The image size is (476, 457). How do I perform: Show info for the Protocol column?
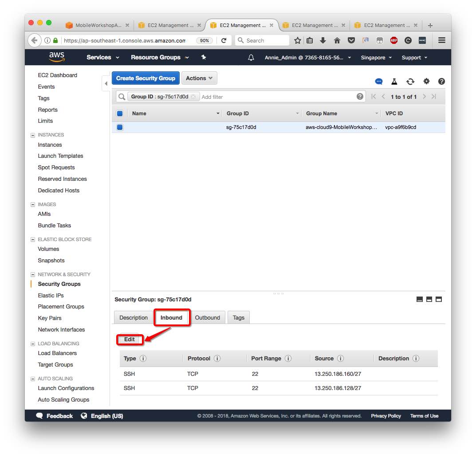tap(217, 358)
